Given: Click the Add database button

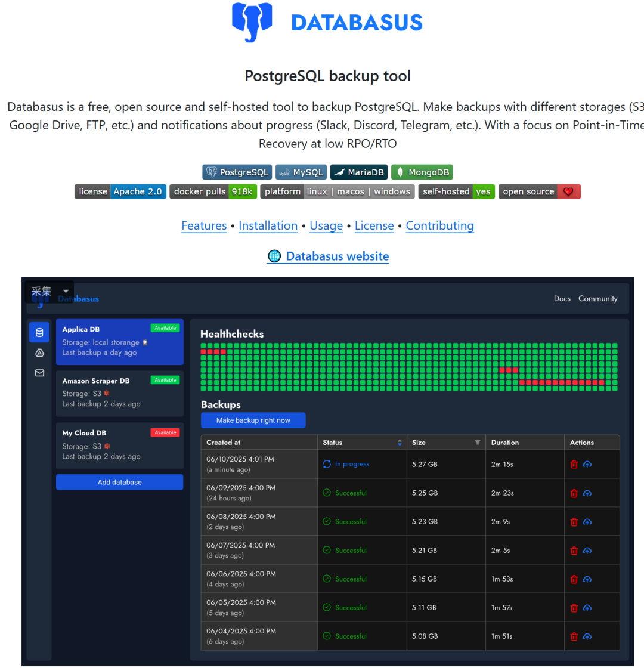Looking at the screenshot, I should pos(120,483).
